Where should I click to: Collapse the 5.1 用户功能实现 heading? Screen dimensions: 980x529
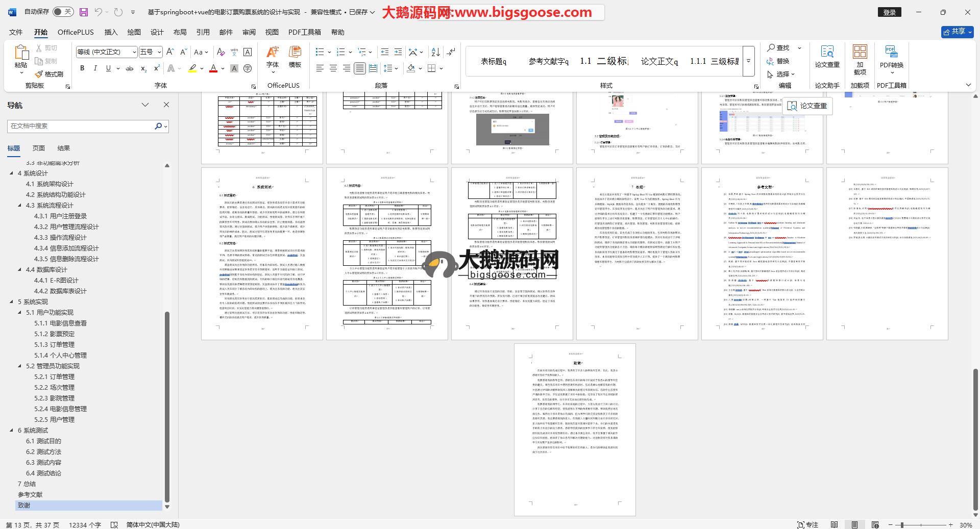20,312
